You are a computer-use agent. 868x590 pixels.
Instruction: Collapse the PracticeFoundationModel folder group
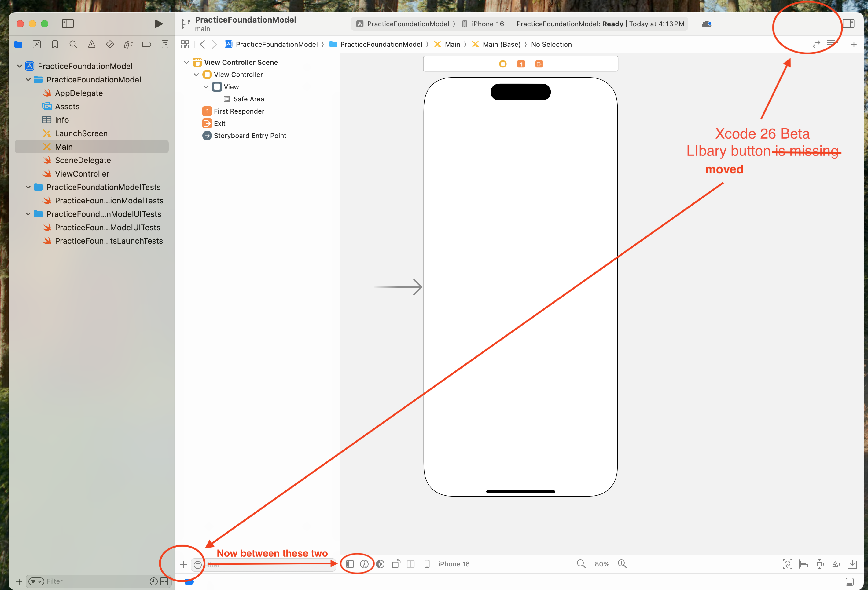(28, 79)
